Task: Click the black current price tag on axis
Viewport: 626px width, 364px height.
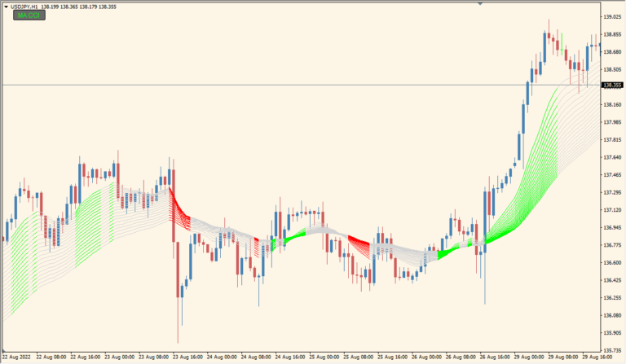Action: (612, 85)
